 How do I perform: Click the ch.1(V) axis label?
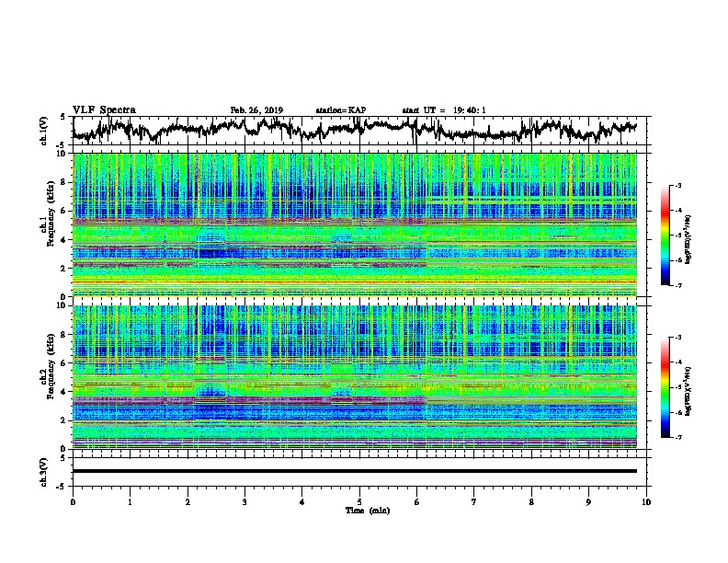pyautogui.click(x=43, y=131)
